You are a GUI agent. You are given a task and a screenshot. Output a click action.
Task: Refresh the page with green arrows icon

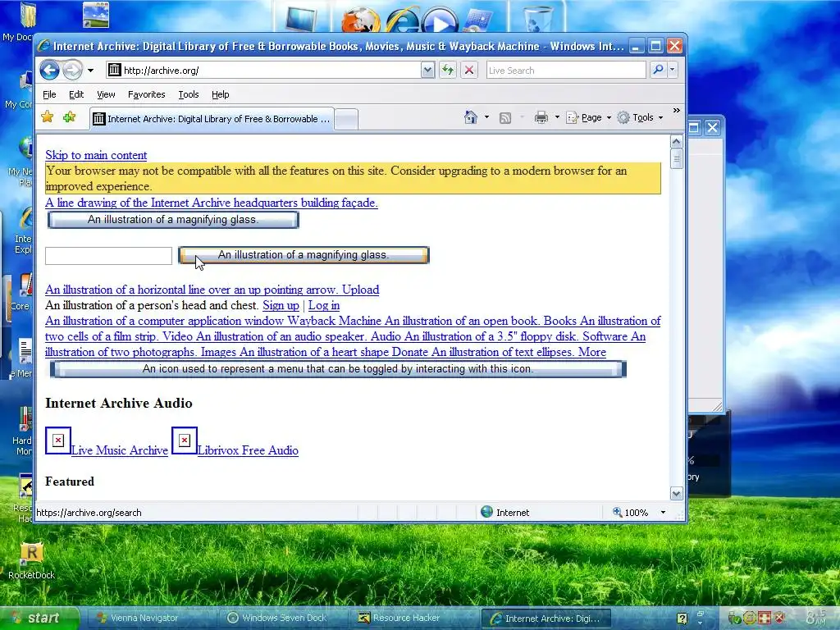point(448,71)
